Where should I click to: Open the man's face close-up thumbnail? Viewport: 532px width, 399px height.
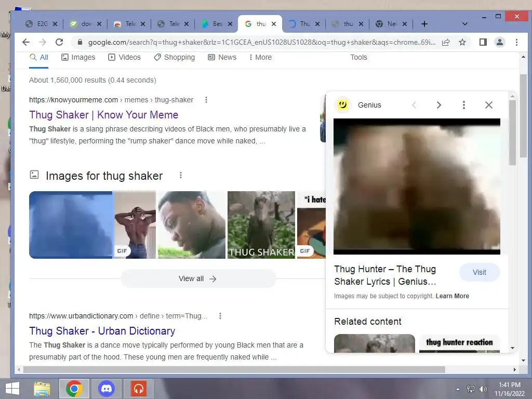click(x=192, y=224)
